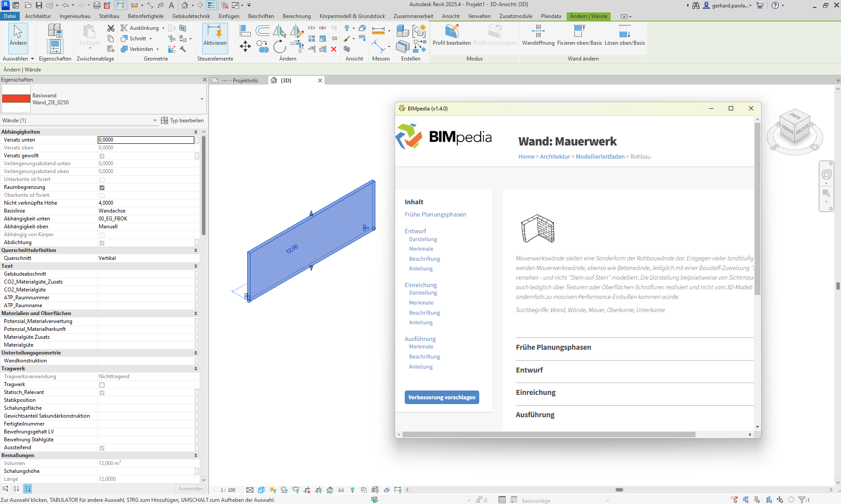This screenshot has height=504, width=841.
Task: Select the Move tool in Ändern panel
Action: [245, 46]
